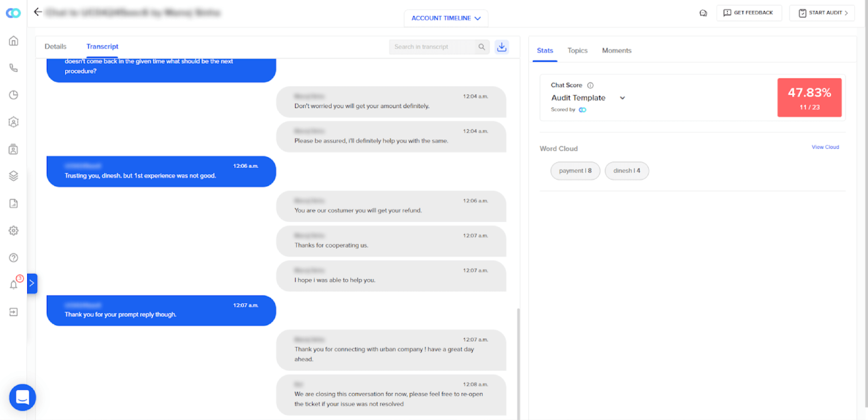The image size is (868, 420).
Task: Switch to the Details tab
Action: (55, 46)
